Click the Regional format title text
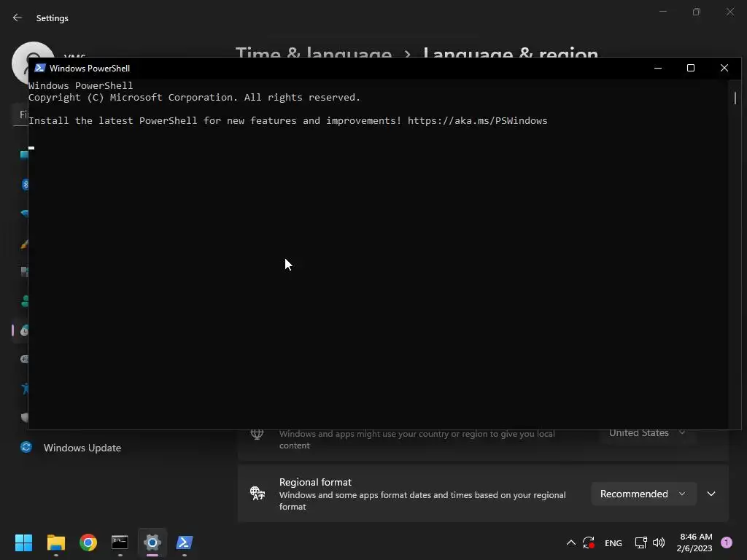Screen dimensions: 747x560 point(315,482)
